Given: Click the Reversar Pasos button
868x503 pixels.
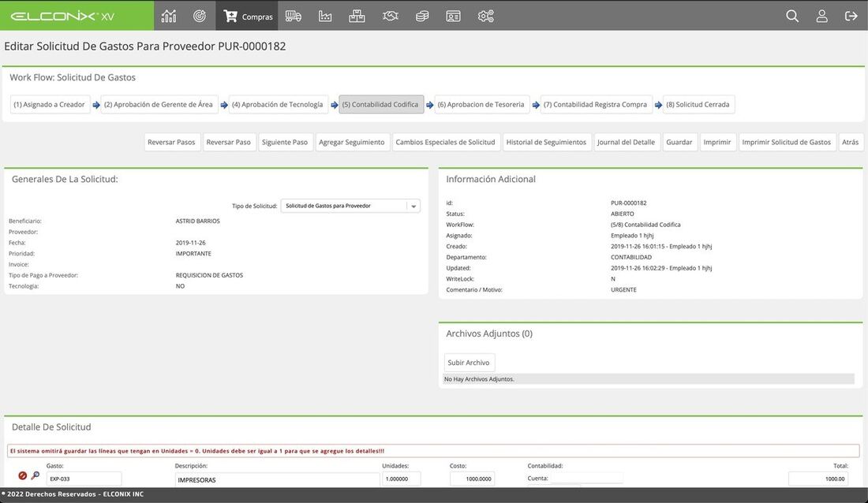Looking at the screenshot, I should point(171,142).
